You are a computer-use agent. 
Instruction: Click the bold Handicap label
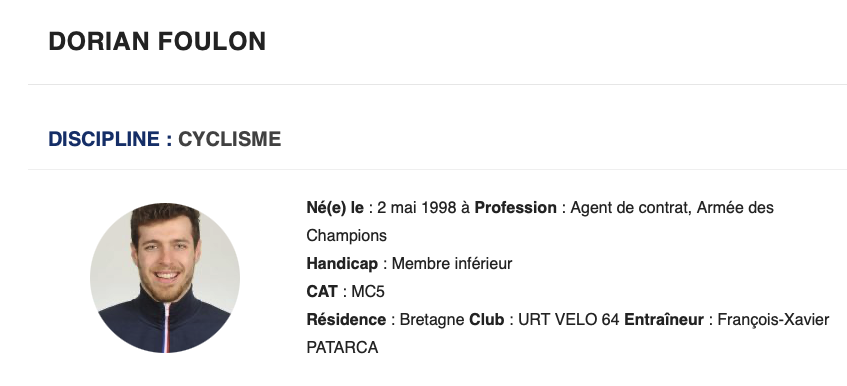point(342,264)
